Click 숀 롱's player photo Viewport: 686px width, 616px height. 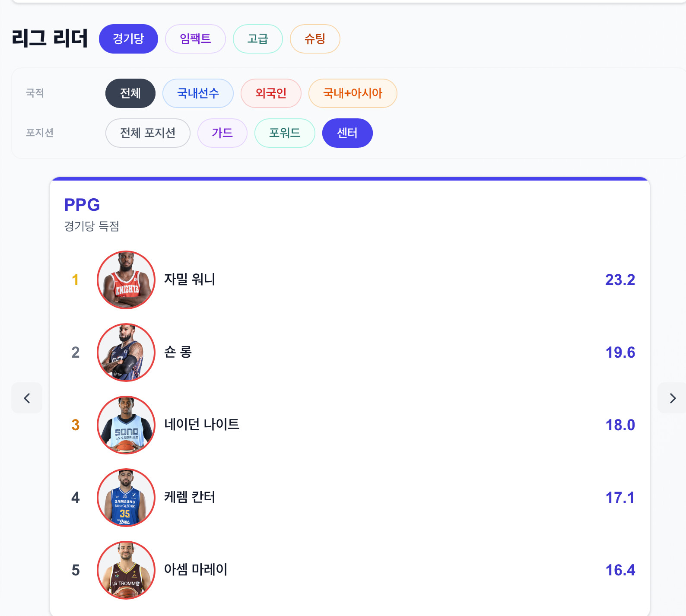126,352
